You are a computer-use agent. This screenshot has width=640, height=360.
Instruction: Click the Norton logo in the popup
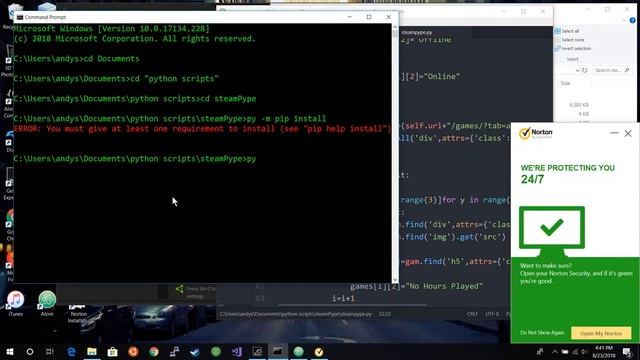[536, 133]
